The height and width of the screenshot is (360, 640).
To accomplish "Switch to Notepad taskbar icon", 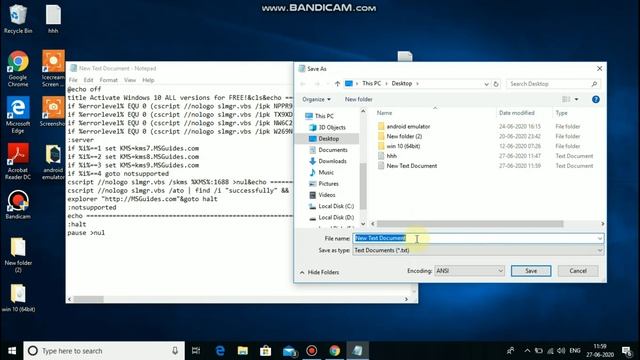I will (x=358, y=351).
